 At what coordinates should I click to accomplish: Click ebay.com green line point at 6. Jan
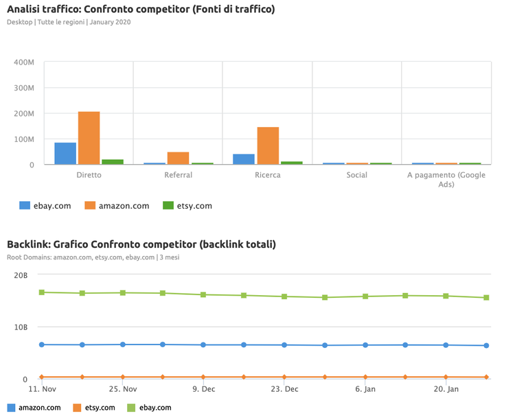365,296
